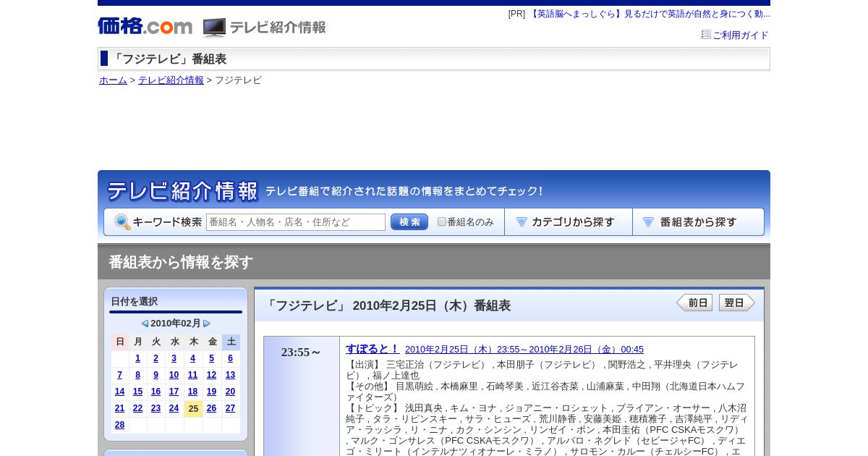Expand カテゴリから探す dropdown
Image resolution: width=868 pixels, height=456 pixels.
coord(569,222)
